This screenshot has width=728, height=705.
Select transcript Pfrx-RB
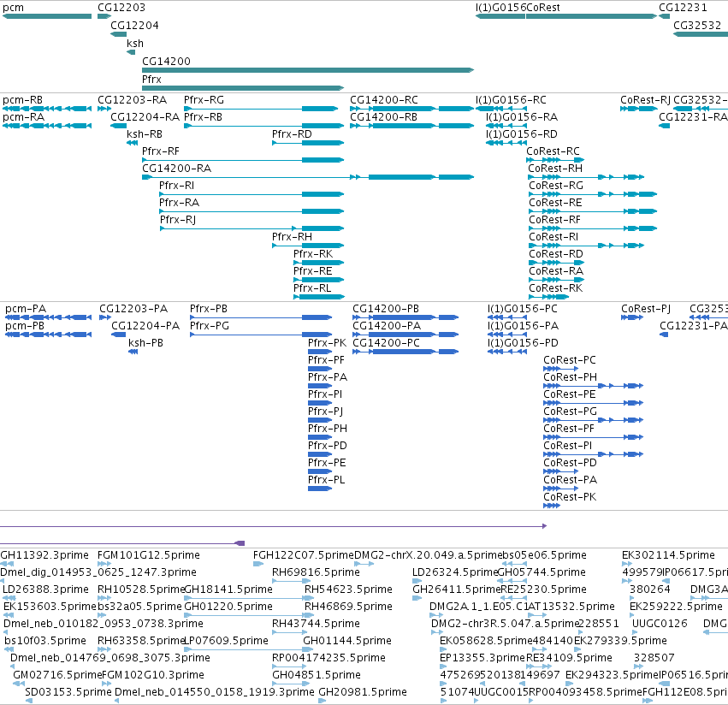pos(263,126)
